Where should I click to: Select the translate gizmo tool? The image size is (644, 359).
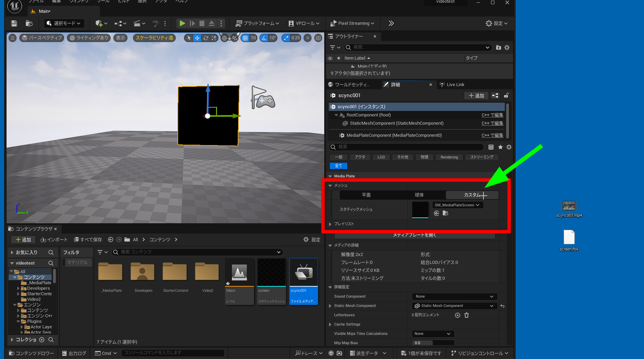[x=197, y=38]
